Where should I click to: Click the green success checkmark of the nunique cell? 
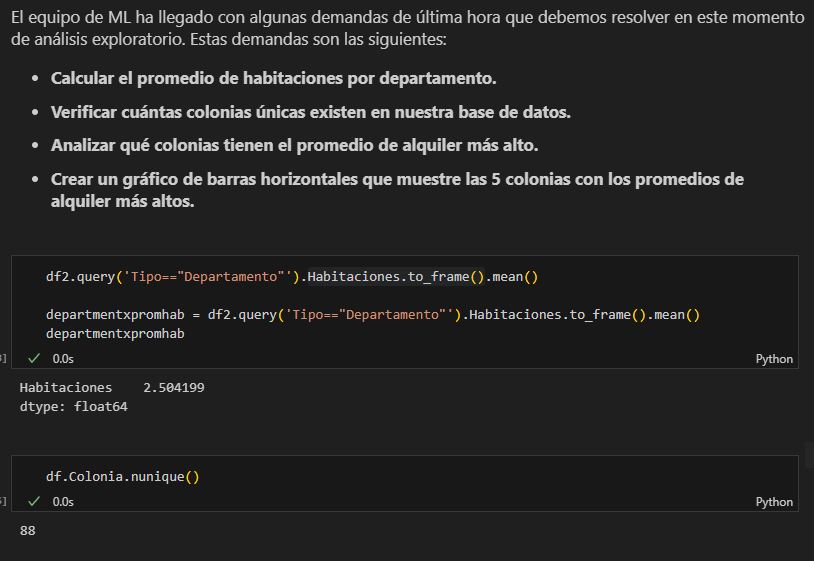pos(34,501)
